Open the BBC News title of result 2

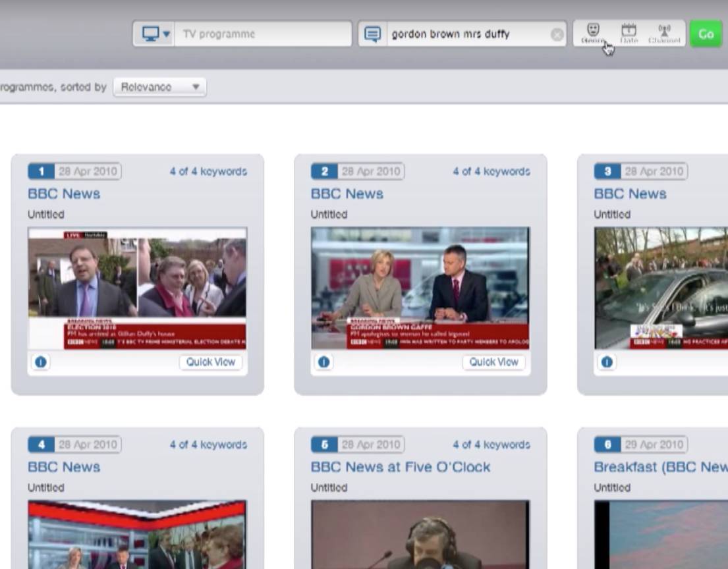[x=347, y=194]
